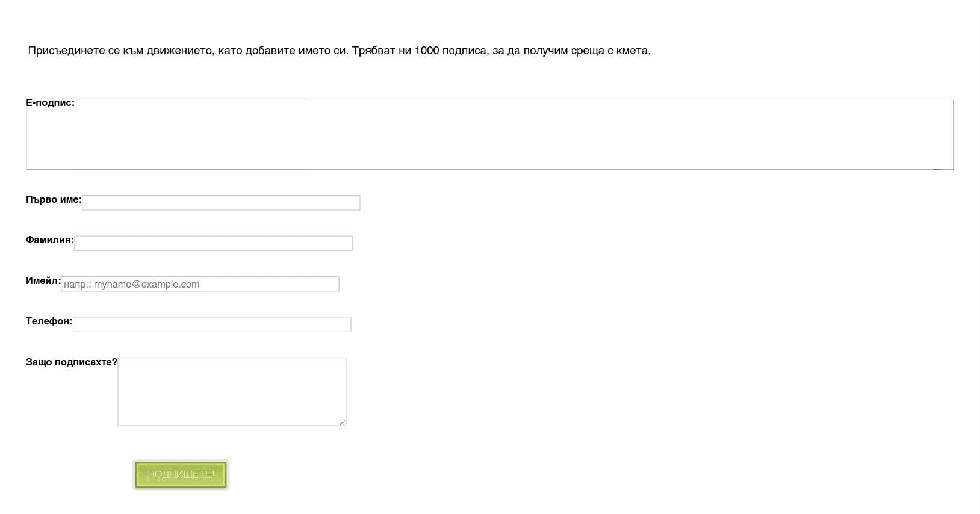
Task: Click the Имейл: label
Action: pyautogui.click(x=43, y=280)
